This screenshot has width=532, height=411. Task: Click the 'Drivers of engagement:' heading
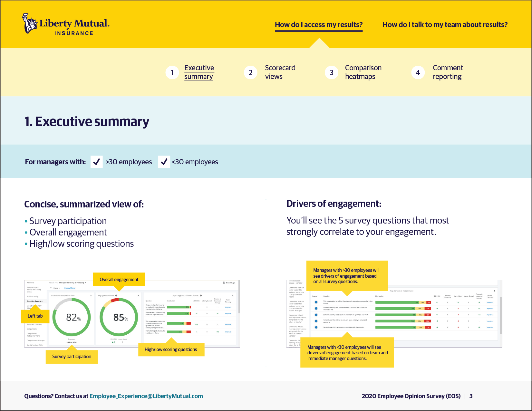pyautogui.click(x=334, y=204)
